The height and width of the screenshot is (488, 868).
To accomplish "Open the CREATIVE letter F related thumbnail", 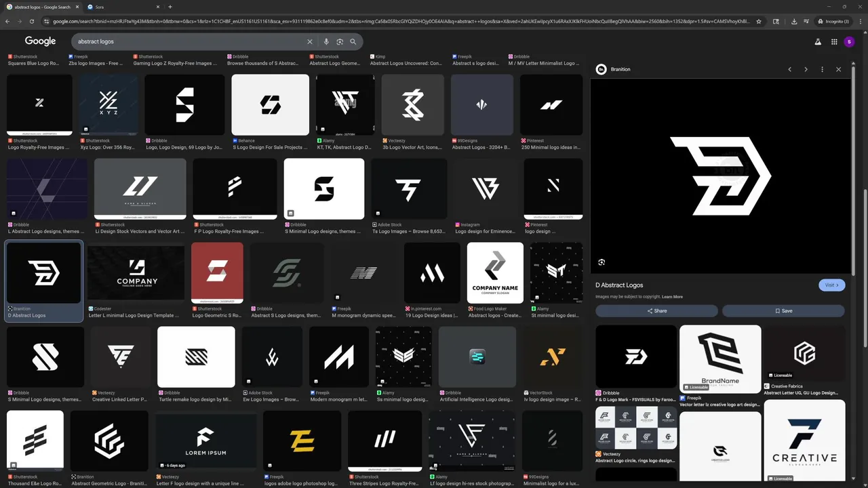I will (804, 440).
